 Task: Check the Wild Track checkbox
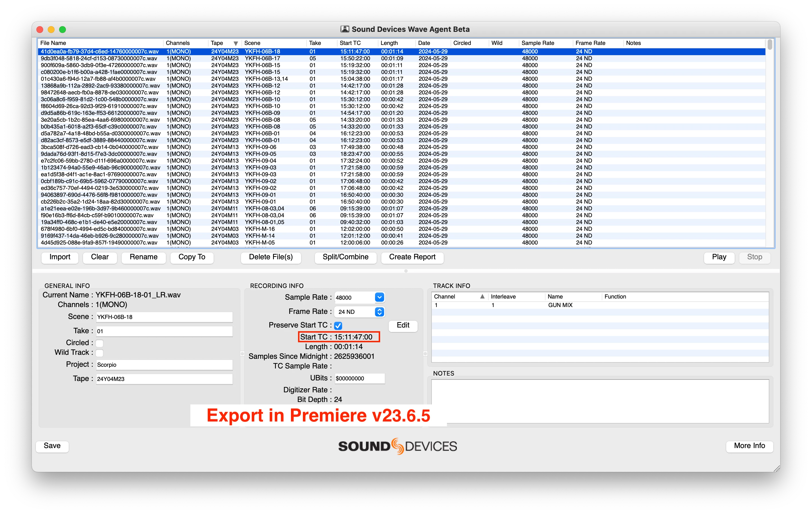99,353
